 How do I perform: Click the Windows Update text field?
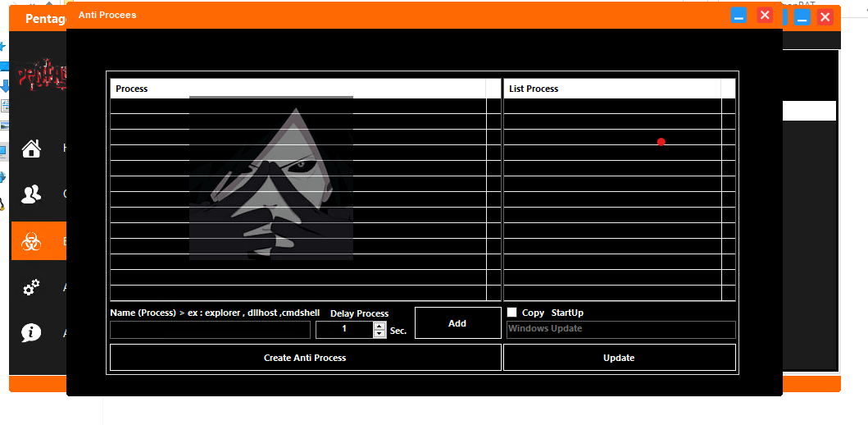(620, 329)
